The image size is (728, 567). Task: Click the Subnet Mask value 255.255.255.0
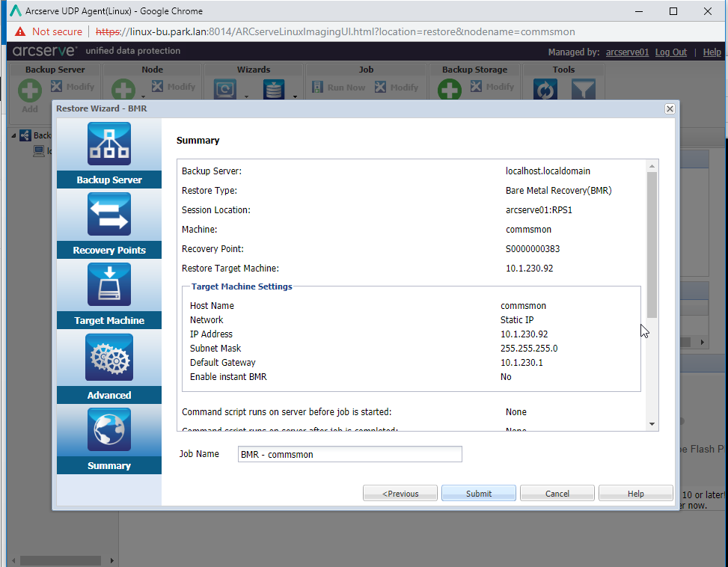[529, 348]
